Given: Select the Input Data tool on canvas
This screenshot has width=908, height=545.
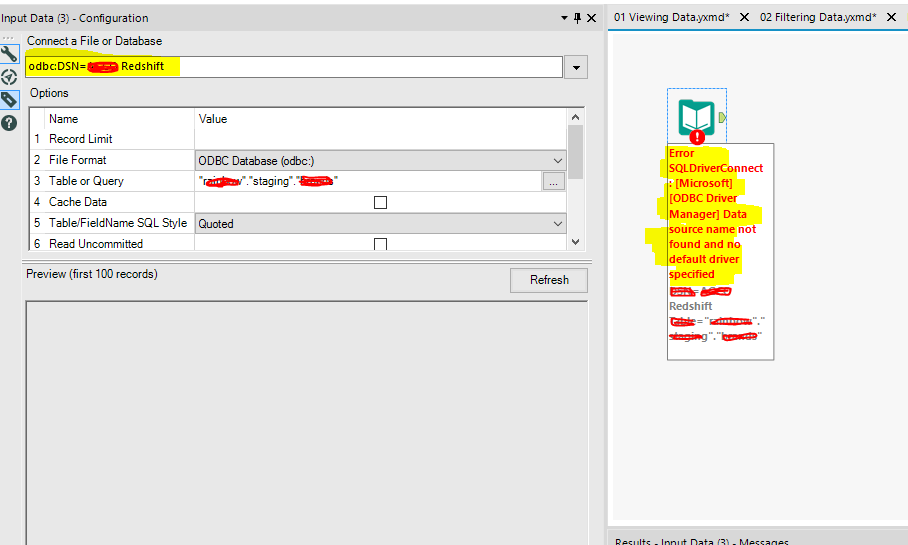Looking at the screenshot, I should coord(697,116).
